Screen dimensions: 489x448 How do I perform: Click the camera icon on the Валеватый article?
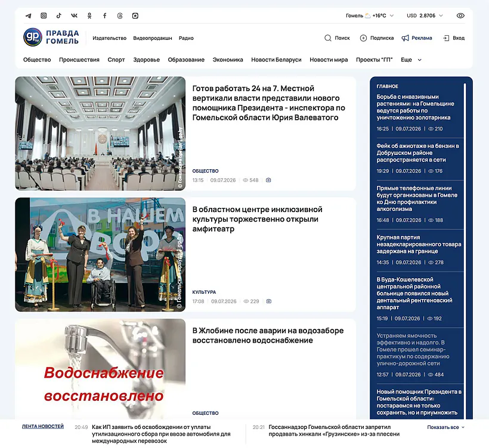268,180
